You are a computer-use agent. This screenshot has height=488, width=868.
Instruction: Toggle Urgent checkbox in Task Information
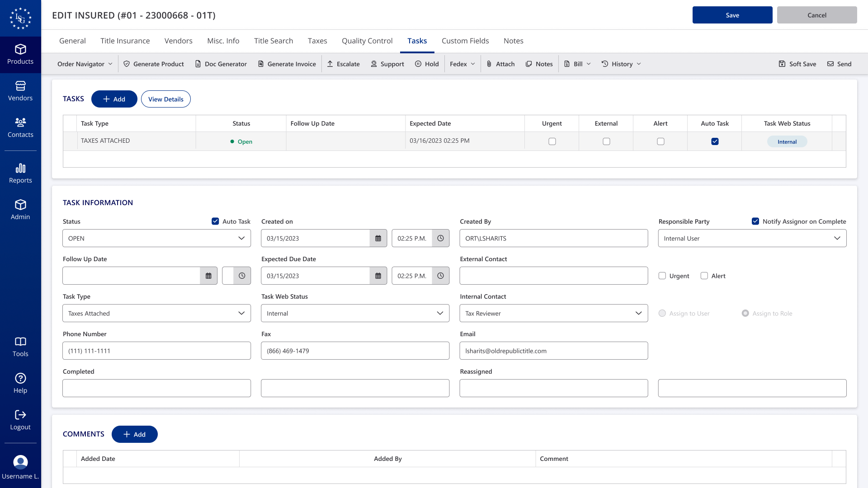click(662, 276)
